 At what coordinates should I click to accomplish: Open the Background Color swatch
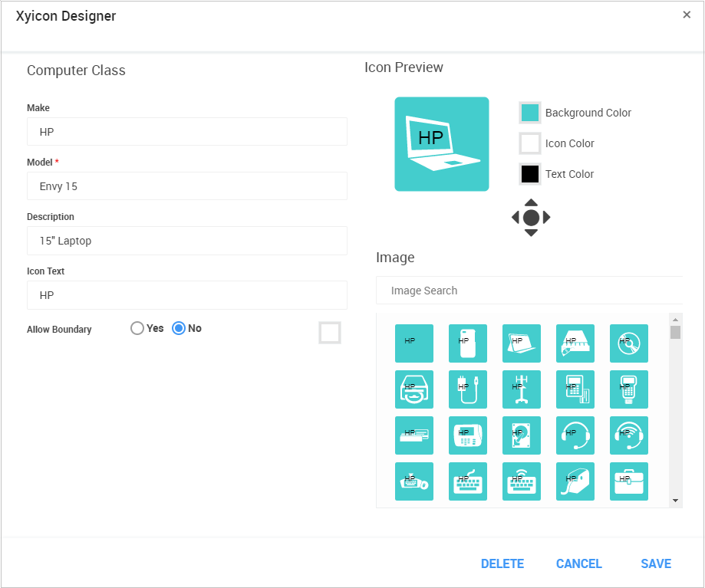(x=529, y=113)
